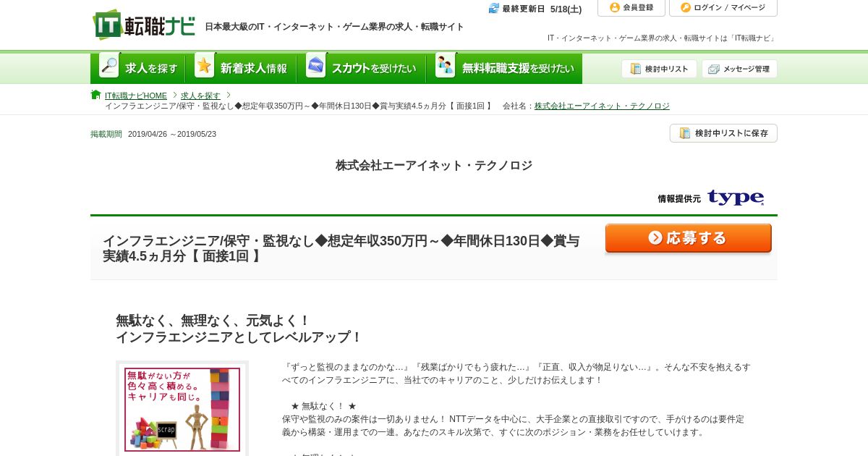Click the people icon on 無料転職支援

[446, 66]
